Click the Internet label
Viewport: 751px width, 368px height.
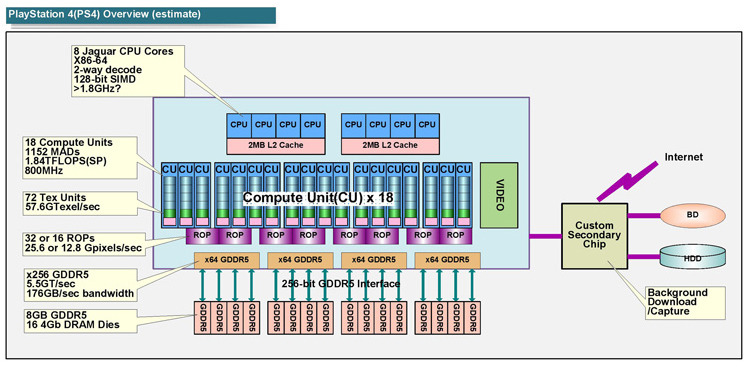click(x=683, y=157)
